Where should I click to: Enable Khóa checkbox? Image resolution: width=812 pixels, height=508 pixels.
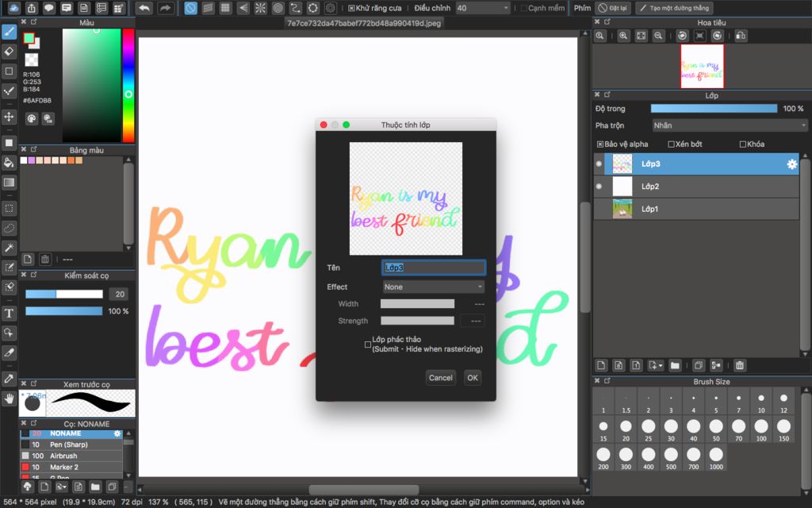(742, 144)
